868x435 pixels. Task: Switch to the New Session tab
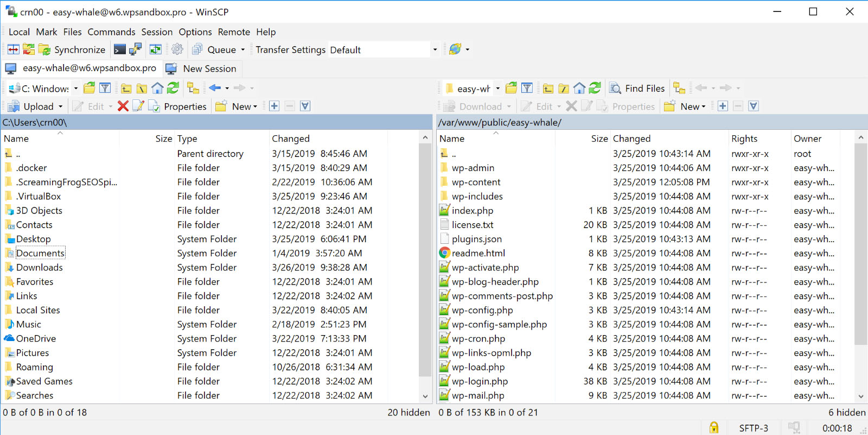coord(202,68)
